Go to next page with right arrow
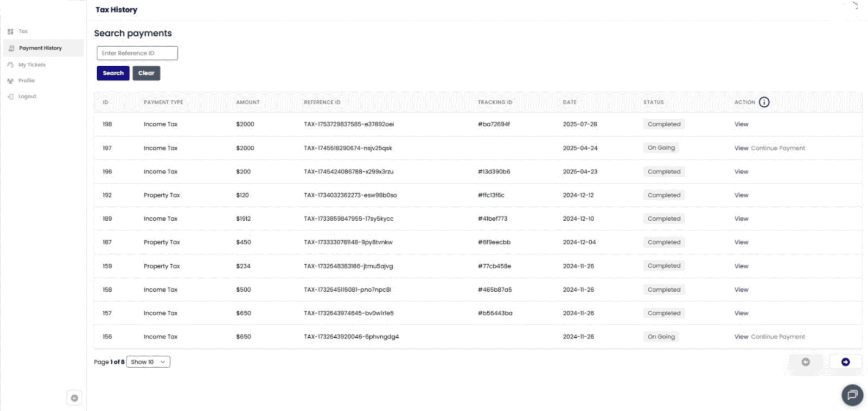The image size is (868, 411). 845,362
